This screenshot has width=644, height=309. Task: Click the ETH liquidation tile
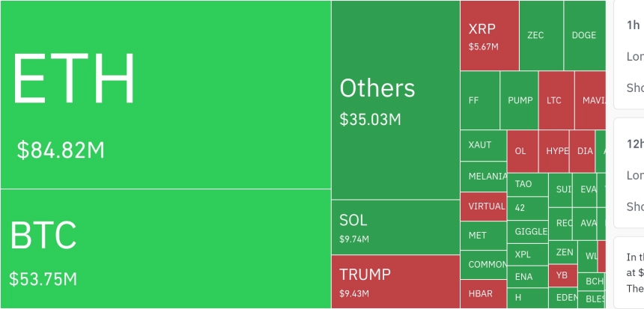[165, 94]
